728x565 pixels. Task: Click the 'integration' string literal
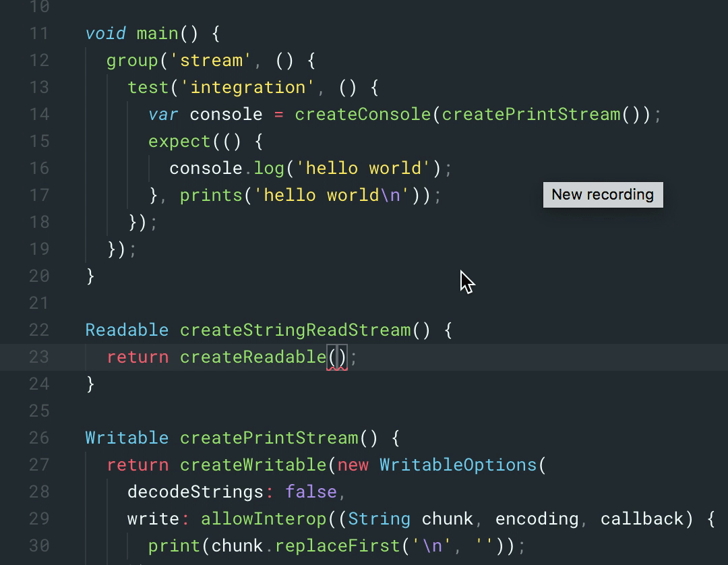click(247, 87)
